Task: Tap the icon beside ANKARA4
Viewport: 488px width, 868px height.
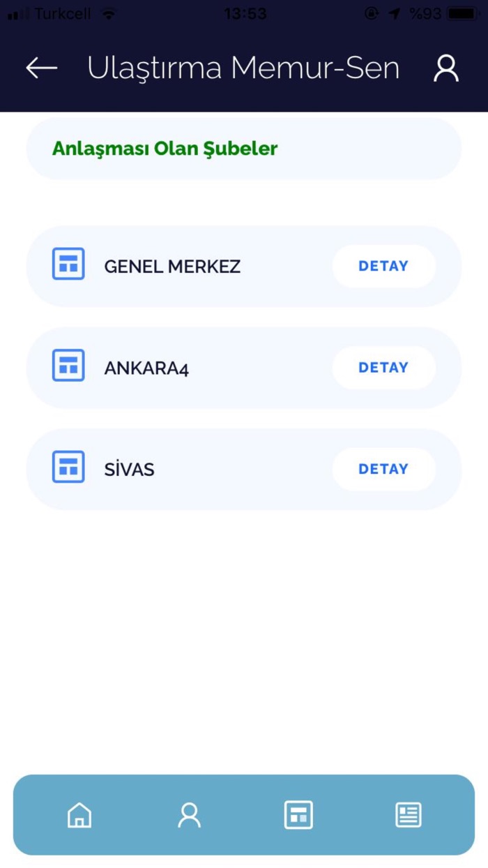Action: [x=68, y=366]
